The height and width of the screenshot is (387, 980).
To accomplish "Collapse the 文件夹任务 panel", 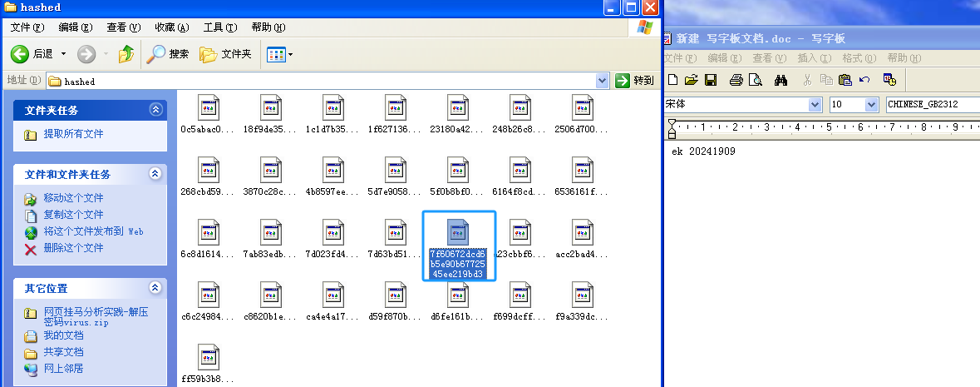I will coord(155,110).
